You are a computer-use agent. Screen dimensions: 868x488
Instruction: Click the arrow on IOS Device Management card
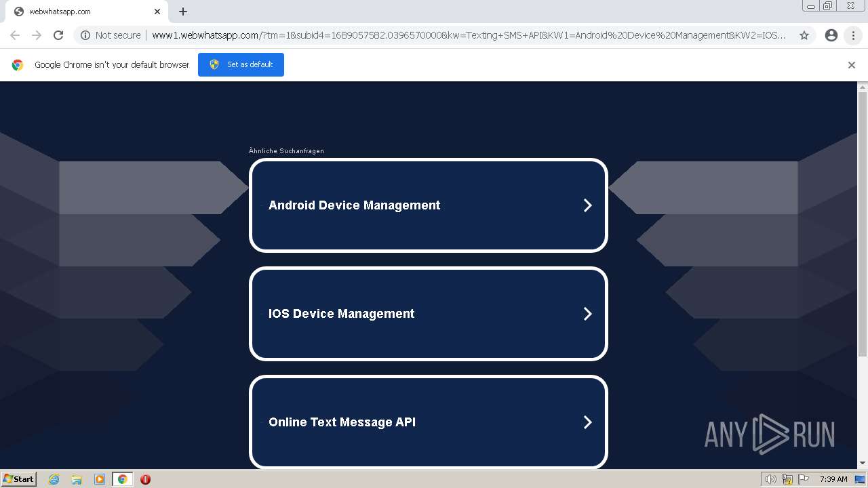point(588,314)
